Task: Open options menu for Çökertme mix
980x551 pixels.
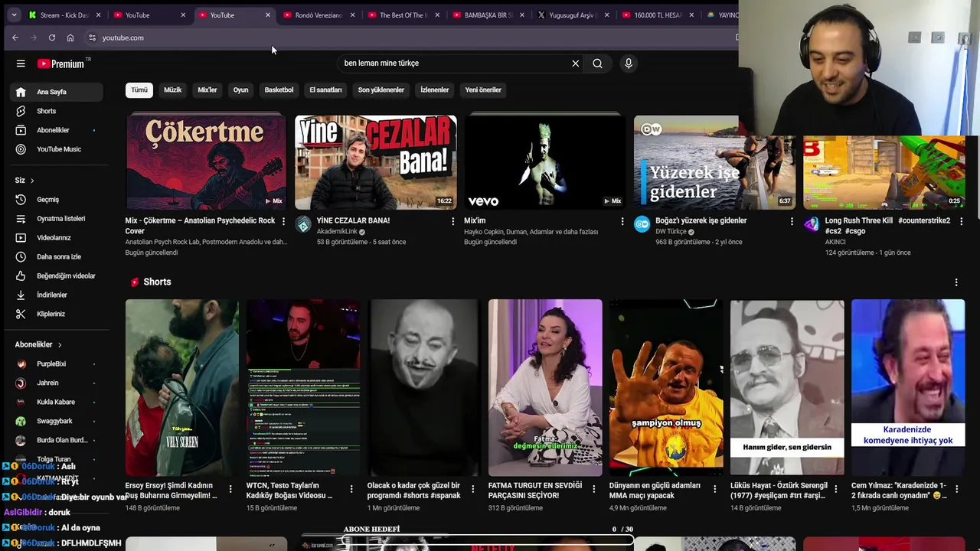Action: click(x=283, y=221)
